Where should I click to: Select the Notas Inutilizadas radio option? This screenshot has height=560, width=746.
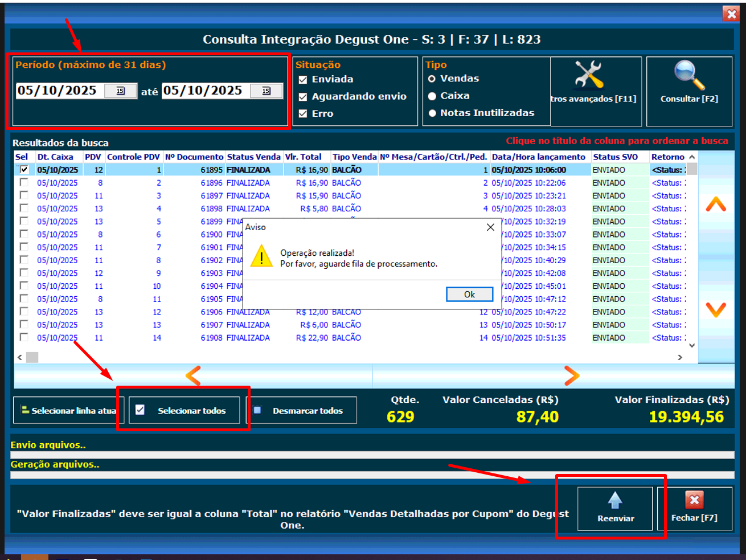(432, 113)
